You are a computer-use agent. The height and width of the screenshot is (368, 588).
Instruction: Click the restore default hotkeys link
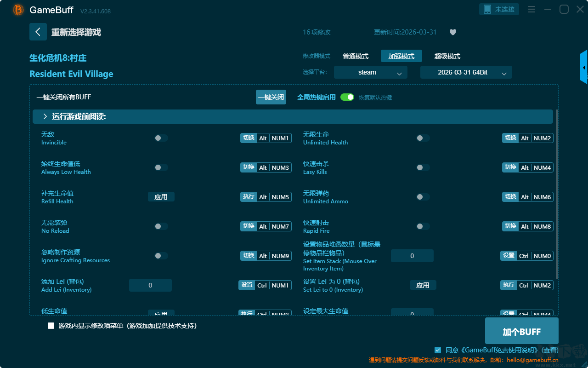tap(375, 98)
